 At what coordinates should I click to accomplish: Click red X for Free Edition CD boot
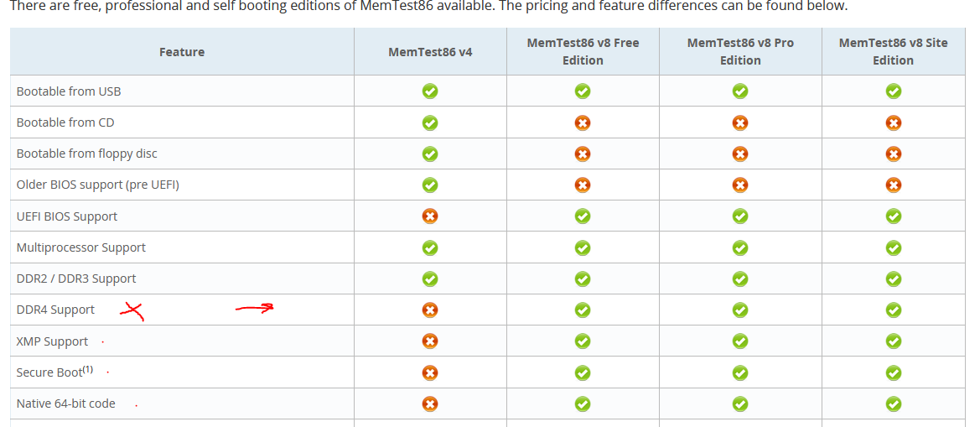pyautogui.click(x=583, y=122)
